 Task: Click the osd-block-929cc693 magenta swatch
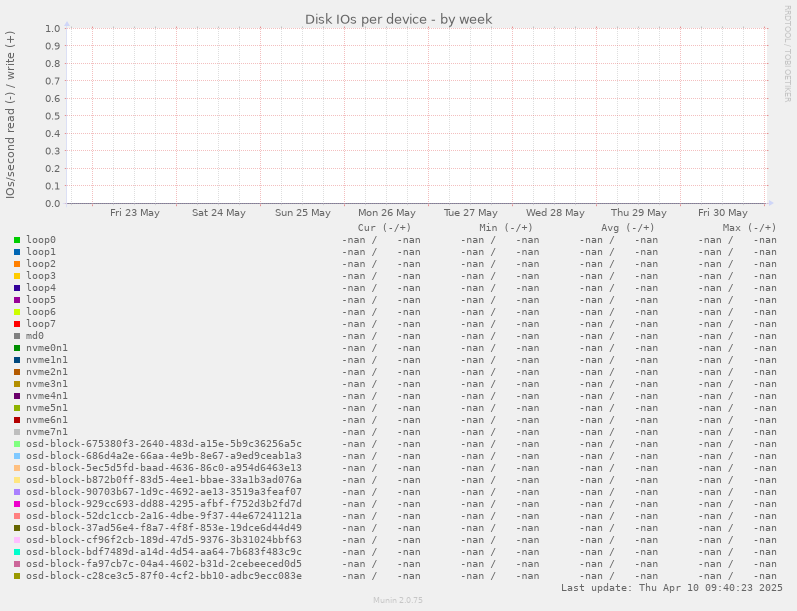tap(17, 504)
